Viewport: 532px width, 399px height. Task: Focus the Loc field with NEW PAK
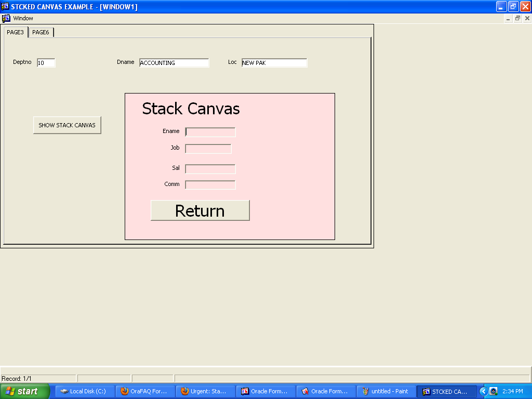(274, 63)
